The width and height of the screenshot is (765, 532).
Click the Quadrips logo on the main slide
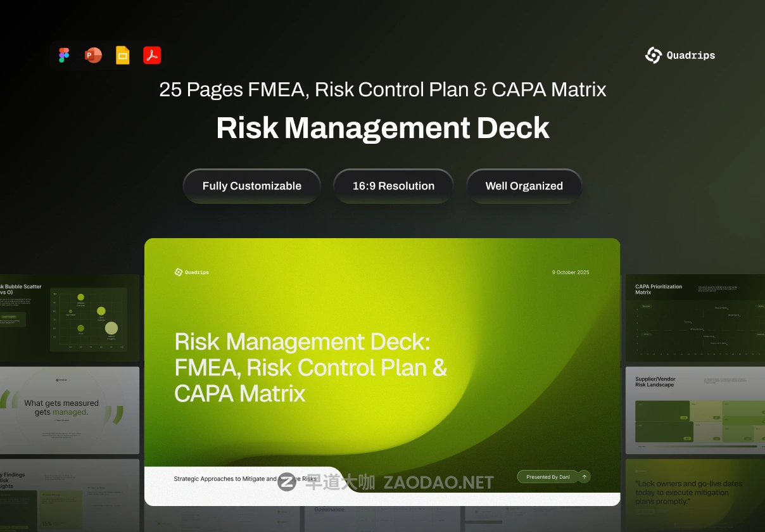click(191, 272)
